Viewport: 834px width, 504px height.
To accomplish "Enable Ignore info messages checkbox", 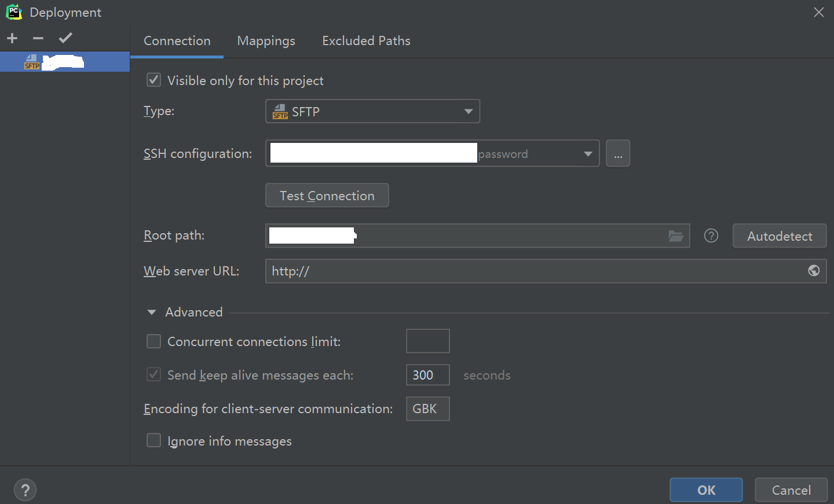I will coord(154,441).
